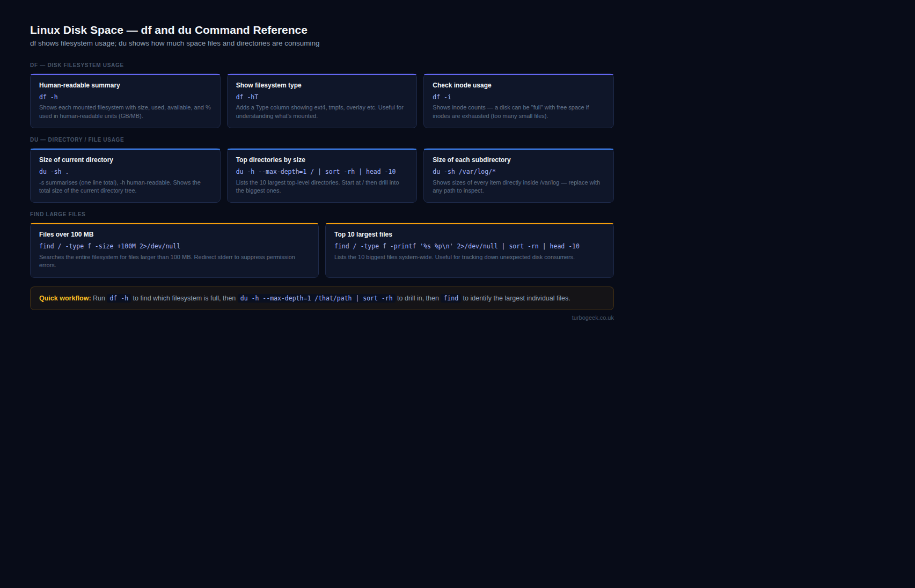Click df -h code in Quick workflow
The width and height of the screenshot is (915, 588).
point(119,298)
